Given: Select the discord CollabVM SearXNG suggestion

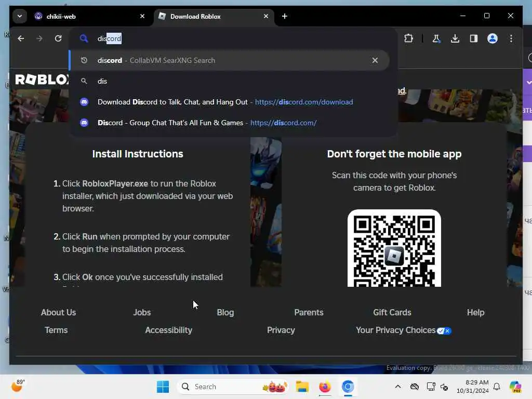Looking at the screenshot, I should pos(229,60).
